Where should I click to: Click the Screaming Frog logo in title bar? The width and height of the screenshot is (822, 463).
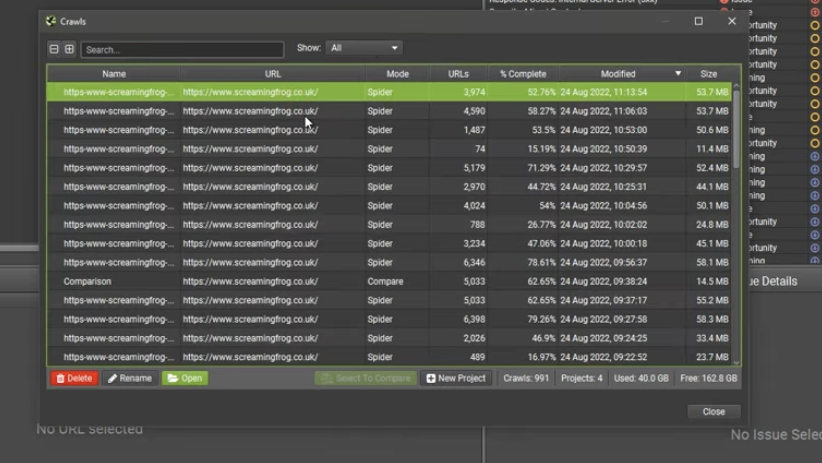click(x=51, y=21)
